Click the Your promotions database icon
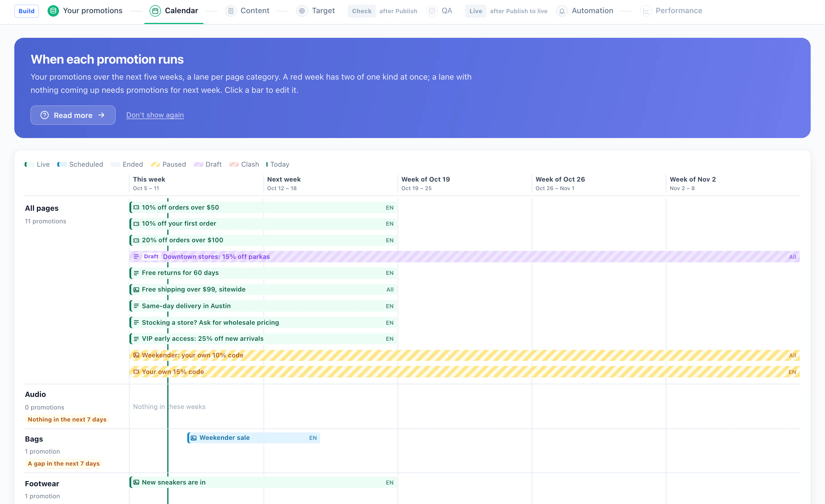825x504 pixels. 53,11
